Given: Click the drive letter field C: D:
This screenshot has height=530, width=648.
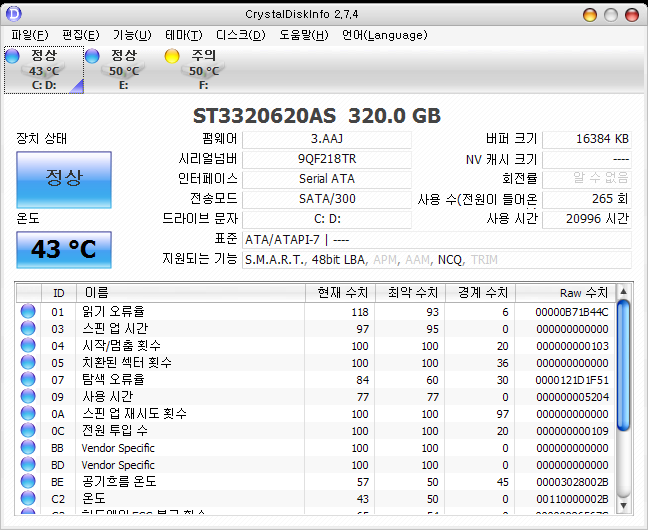Looking at the screenshot, I should click(x=327, y=219).
